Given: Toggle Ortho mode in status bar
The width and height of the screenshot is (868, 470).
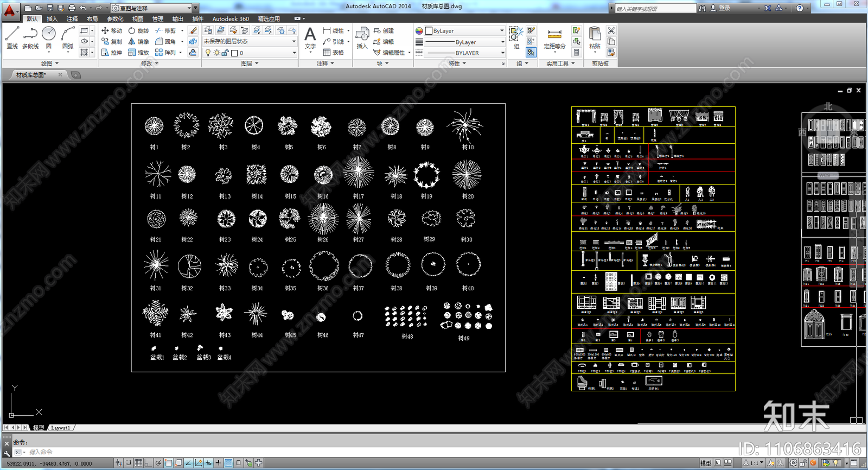Looking at the screenshot, I should (x=148, y=463).
